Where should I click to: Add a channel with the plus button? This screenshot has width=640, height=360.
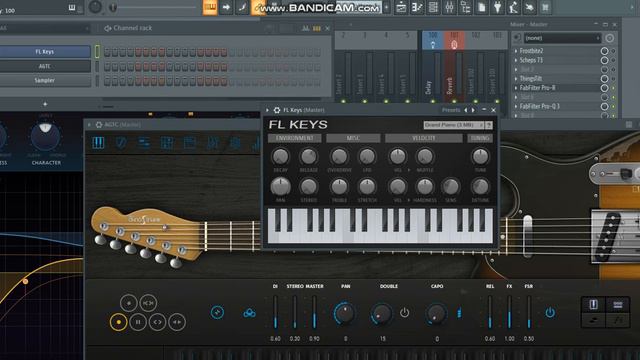pyautogui.click(x=45, y=104)
